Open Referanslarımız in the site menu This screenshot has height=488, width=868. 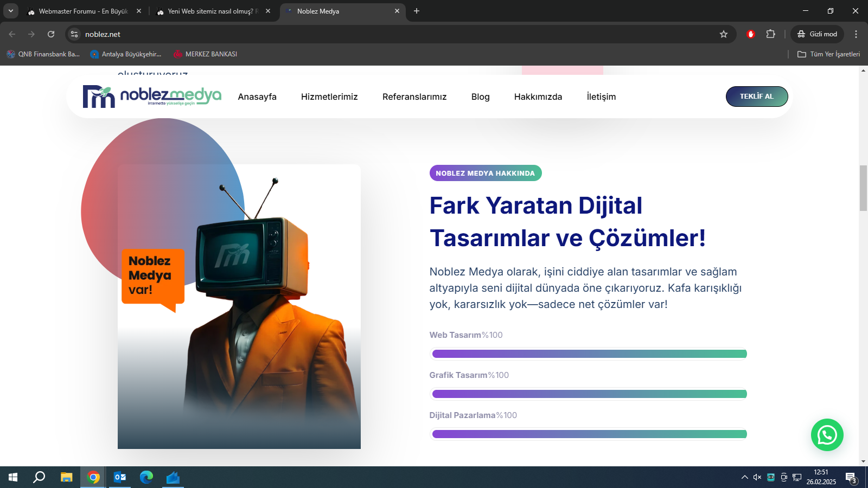[414, 97]
